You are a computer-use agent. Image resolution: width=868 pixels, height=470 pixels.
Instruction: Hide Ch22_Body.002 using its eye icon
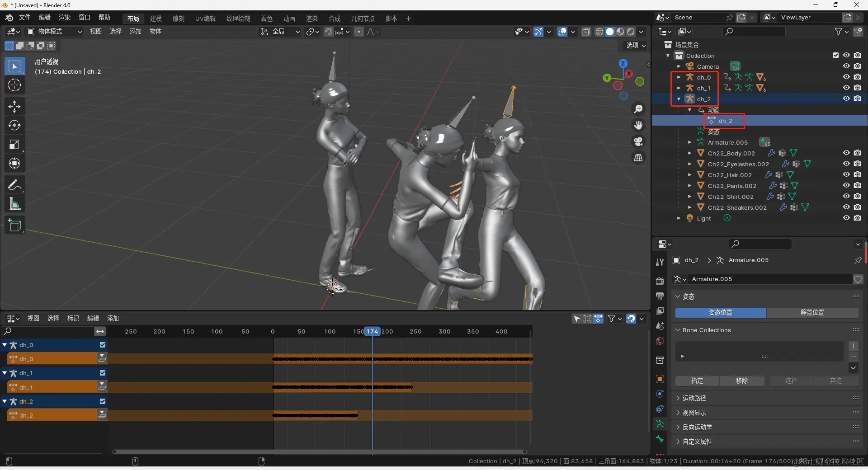coord(846,153)
